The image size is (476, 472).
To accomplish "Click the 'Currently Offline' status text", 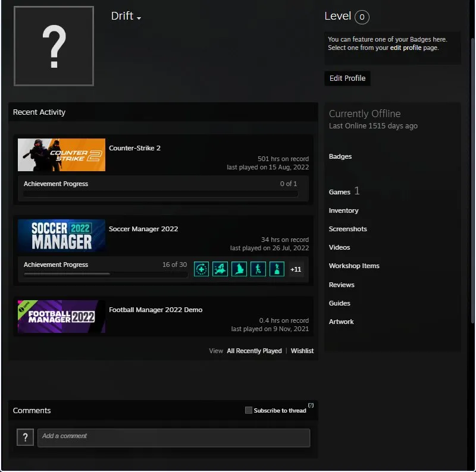I will (x=365, y=114).
